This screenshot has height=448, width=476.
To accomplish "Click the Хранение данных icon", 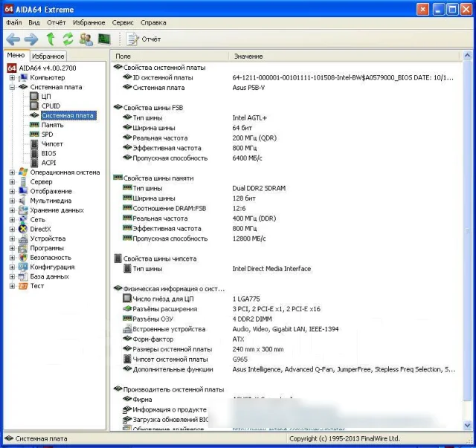I will (23, 210).
